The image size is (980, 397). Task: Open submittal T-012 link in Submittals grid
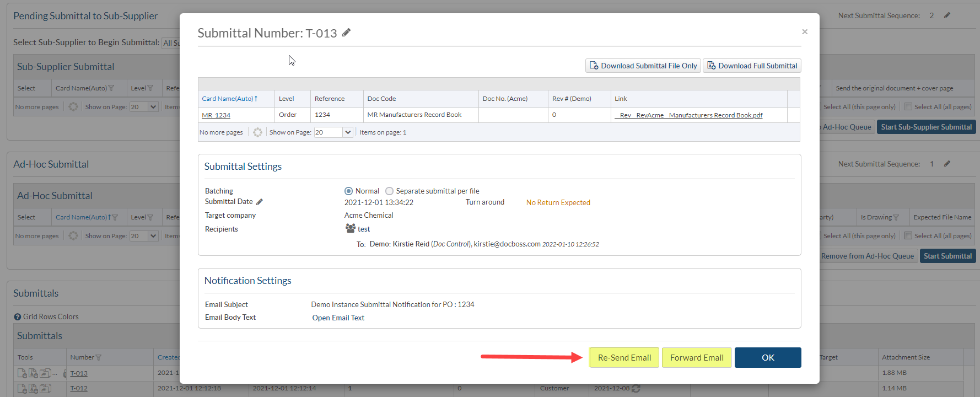[79, 388]
